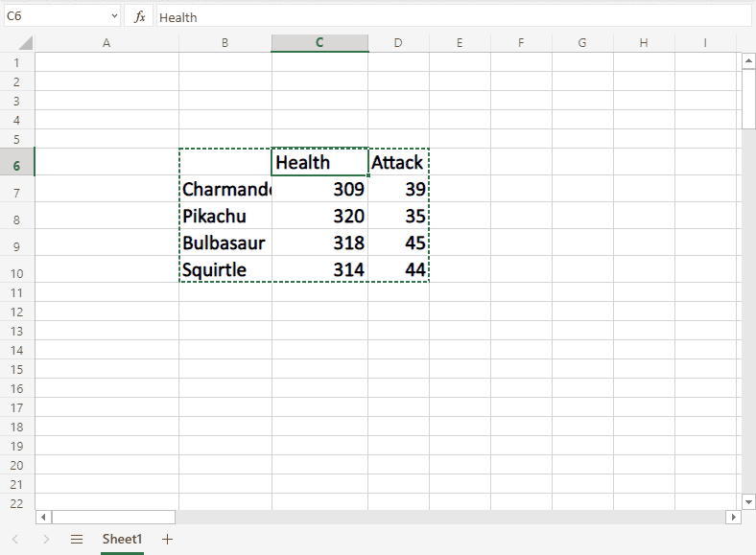The image size is (756, 555).
Task: Click the formula bar containing Health
Action: [451, 17]
